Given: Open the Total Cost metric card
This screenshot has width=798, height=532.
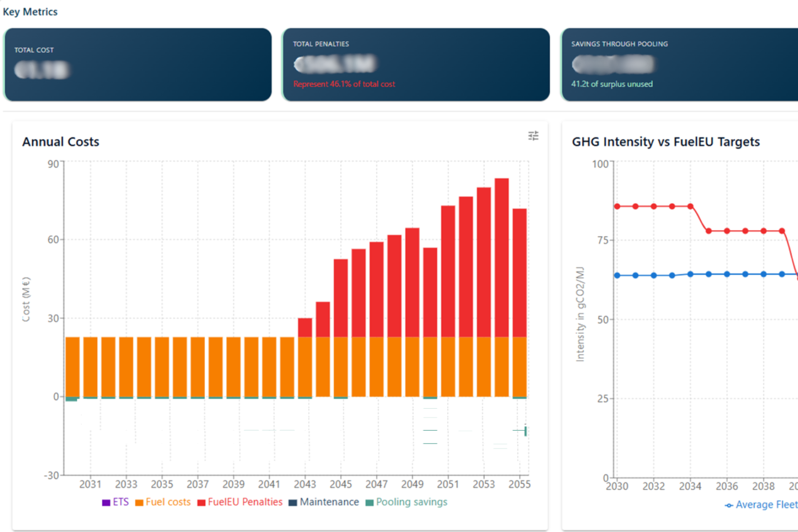Looking at the screenshot, I should click(138, 64).
